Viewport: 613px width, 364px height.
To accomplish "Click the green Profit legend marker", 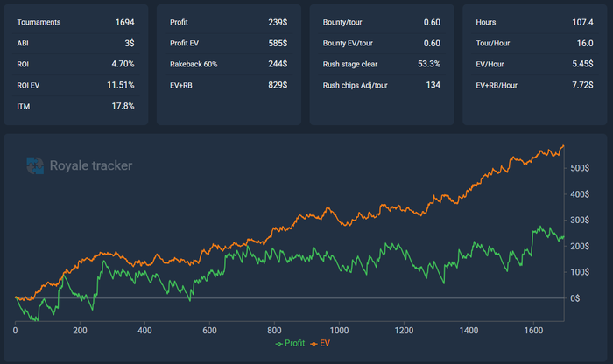I will [x=279, y=344].
